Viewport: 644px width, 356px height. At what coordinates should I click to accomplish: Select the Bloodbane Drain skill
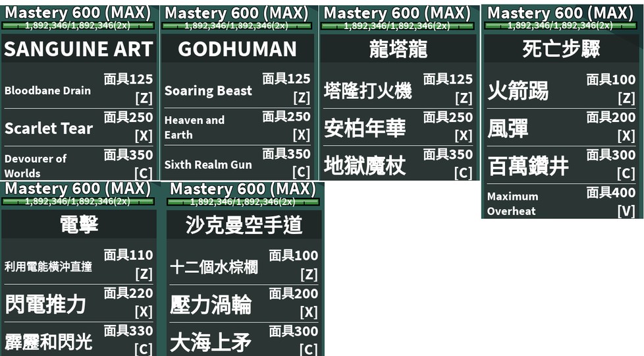pos(47,90)
